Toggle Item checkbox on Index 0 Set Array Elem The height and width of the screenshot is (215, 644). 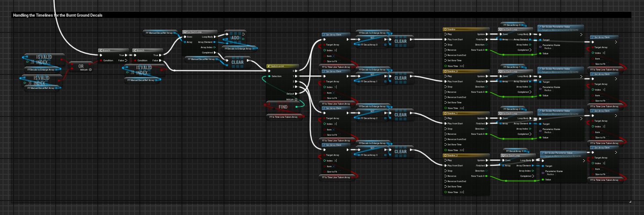pyautogui.click(x=334, y=56)
